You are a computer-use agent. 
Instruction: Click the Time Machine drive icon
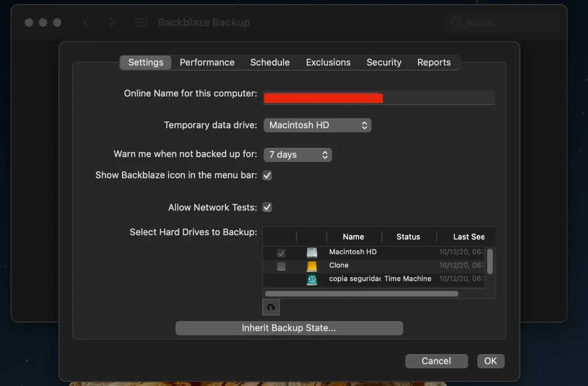[x=312, y=280]
